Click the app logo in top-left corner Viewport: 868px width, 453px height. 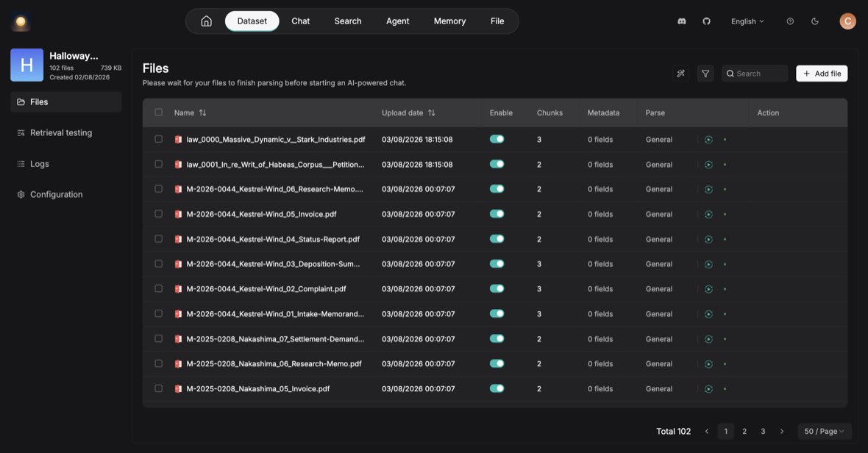[21, 21]
